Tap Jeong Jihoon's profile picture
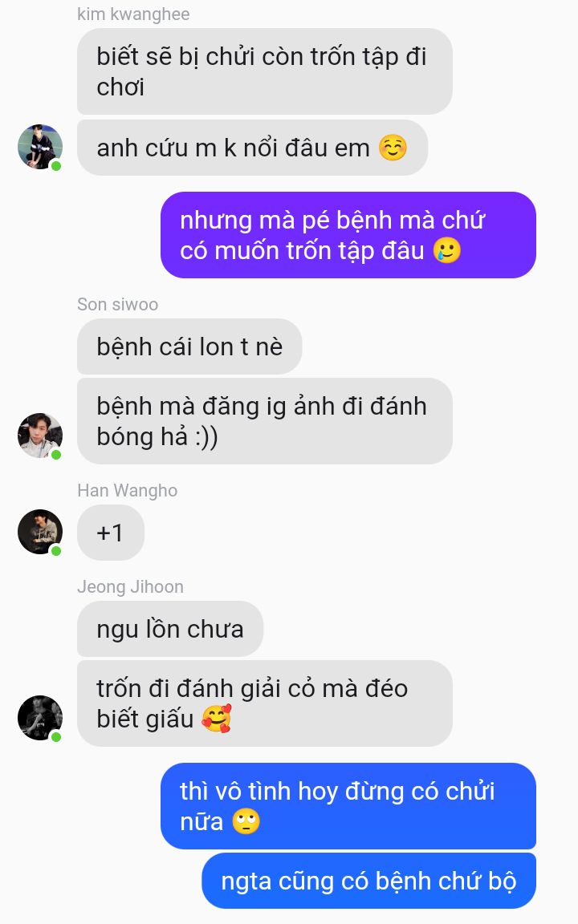This screenshot has height=924, width=578. coord(40,718)
